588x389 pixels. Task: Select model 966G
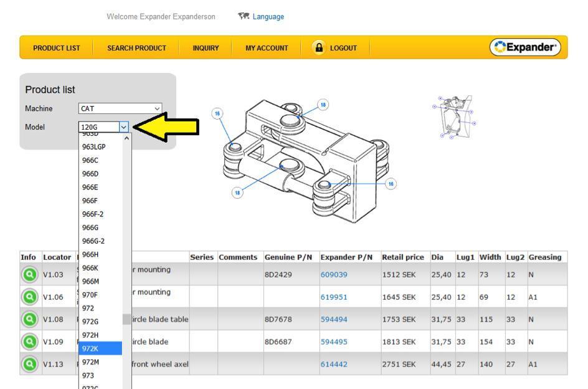click(x=100, y=228)
